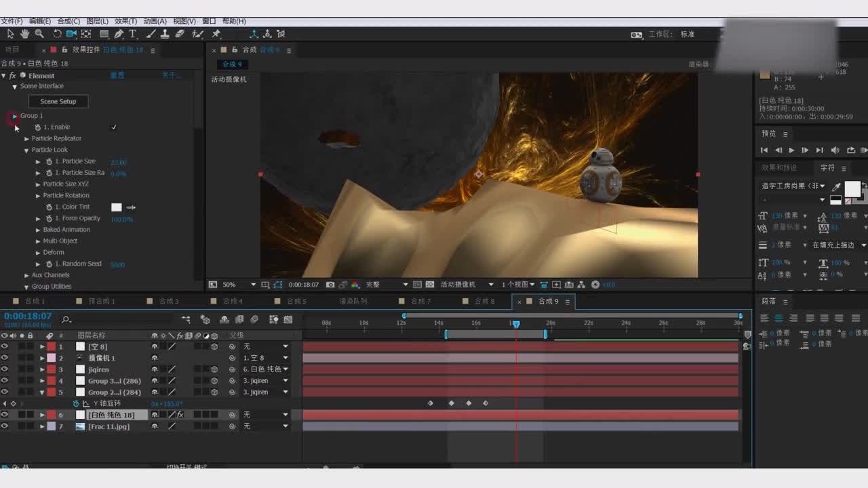Select the Puppet Pin tool

point(216,34)
